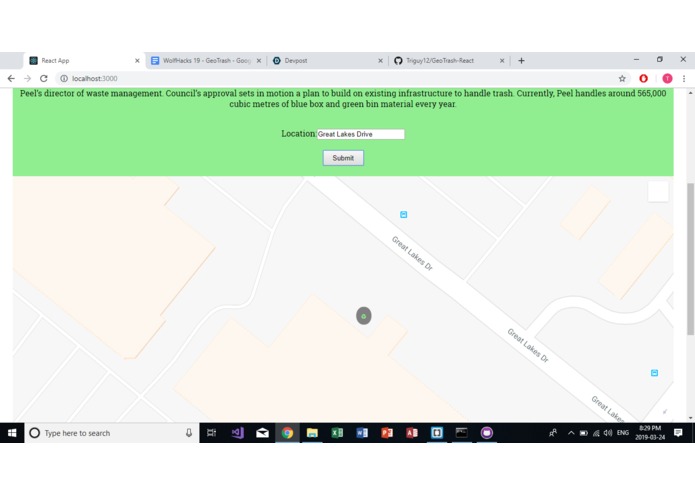Switch to the React App tab
The image size is (695, 494).
pyautogui.click(x=84, y=61)
